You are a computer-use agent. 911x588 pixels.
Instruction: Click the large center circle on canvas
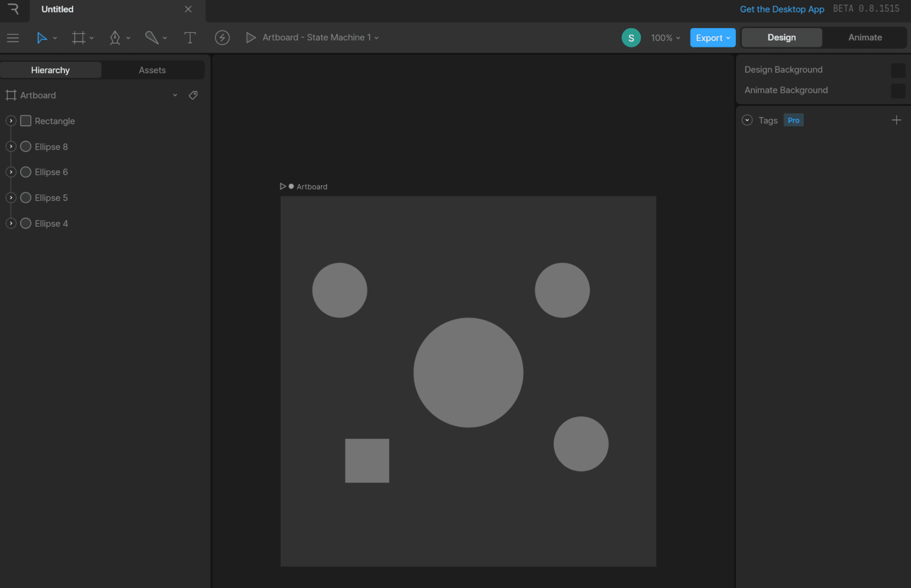[468, 373]
